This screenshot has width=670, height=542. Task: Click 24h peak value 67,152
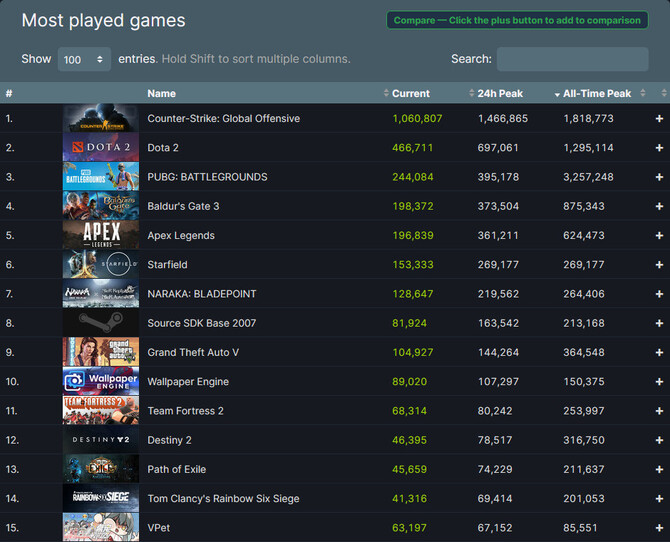click(x=495, y=528)
